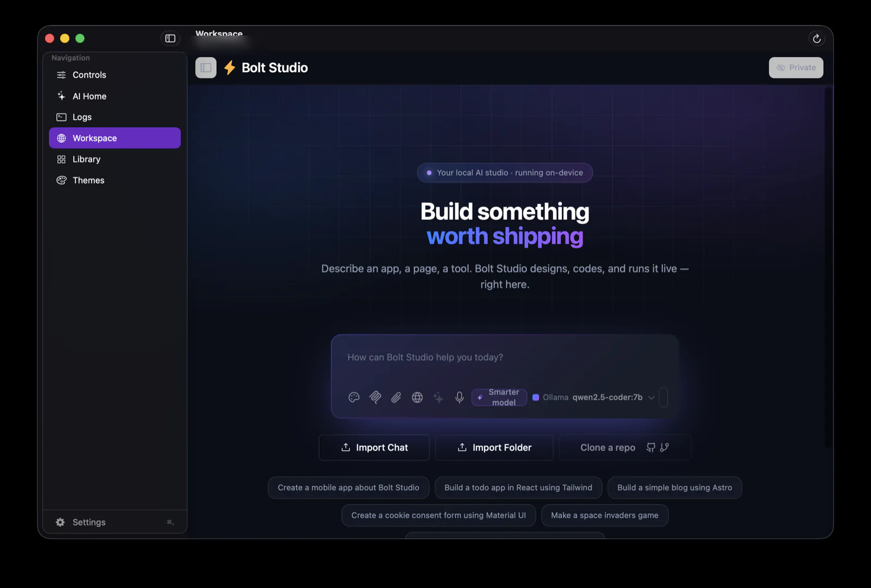Click the Settings gear icon
The height and width of the screenshot is (588, 871).
pyautogui.click(x=60, y=522)
